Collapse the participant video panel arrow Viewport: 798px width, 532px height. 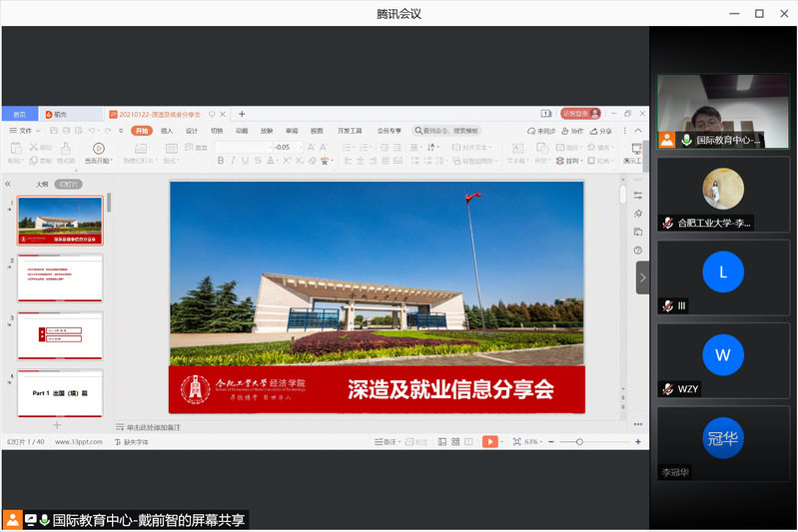(642, 277)
